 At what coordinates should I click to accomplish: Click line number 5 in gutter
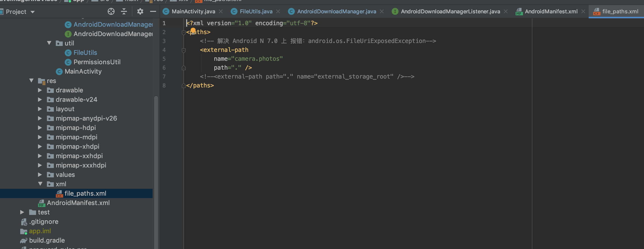(164, 59)
